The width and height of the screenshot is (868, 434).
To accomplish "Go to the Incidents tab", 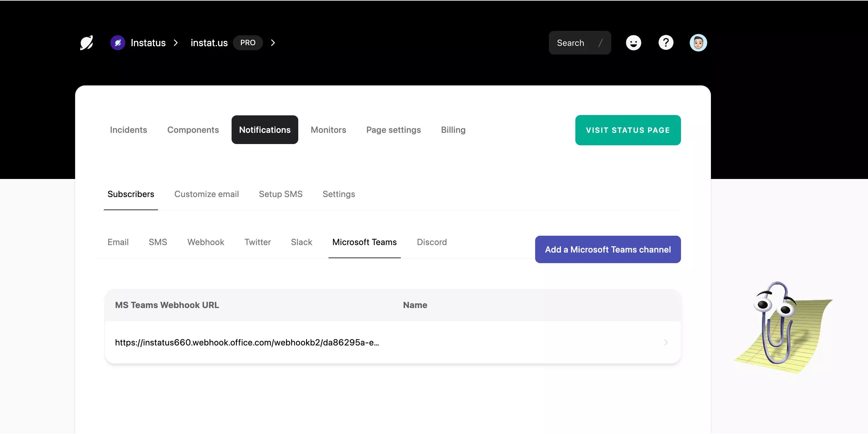I will point(128,130).
